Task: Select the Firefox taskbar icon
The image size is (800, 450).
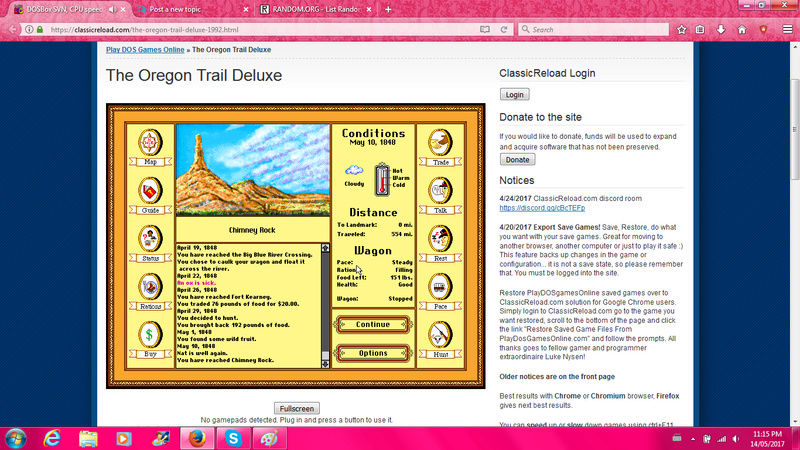Action: 197,439
